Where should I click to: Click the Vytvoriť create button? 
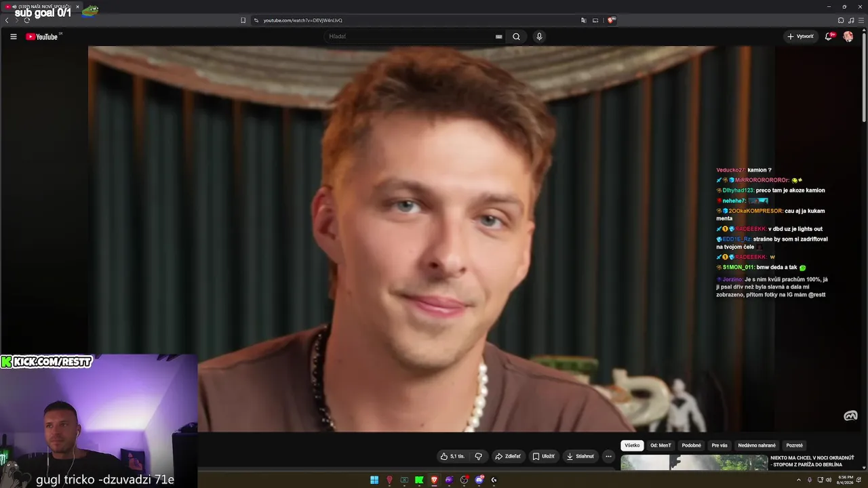[800, 37]
